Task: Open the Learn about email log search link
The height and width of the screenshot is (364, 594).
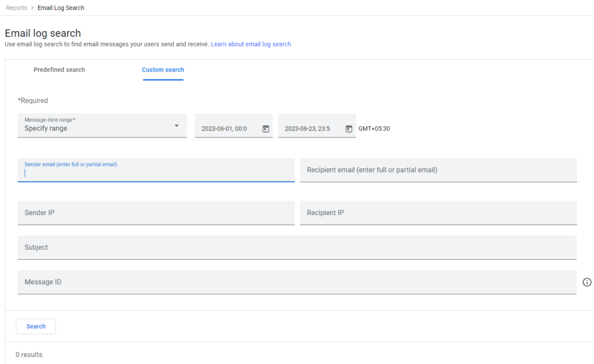Action: point(251,44)
